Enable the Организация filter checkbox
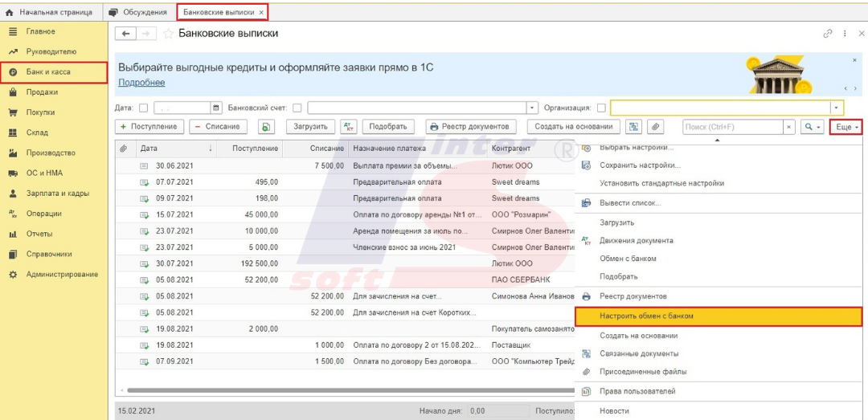The width and height of the screenshot is (868, 420). [x=602, y=108]
